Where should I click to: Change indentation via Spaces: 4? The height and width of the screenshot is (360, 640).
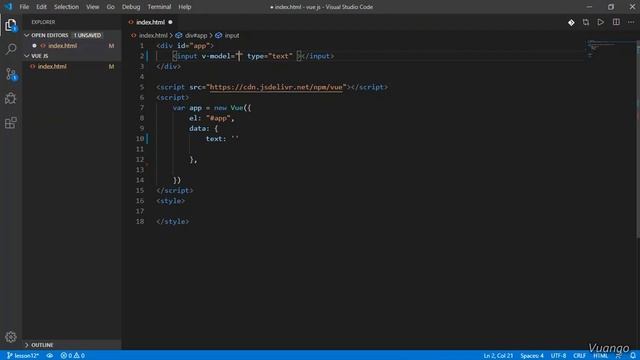[x=532, y=356]
